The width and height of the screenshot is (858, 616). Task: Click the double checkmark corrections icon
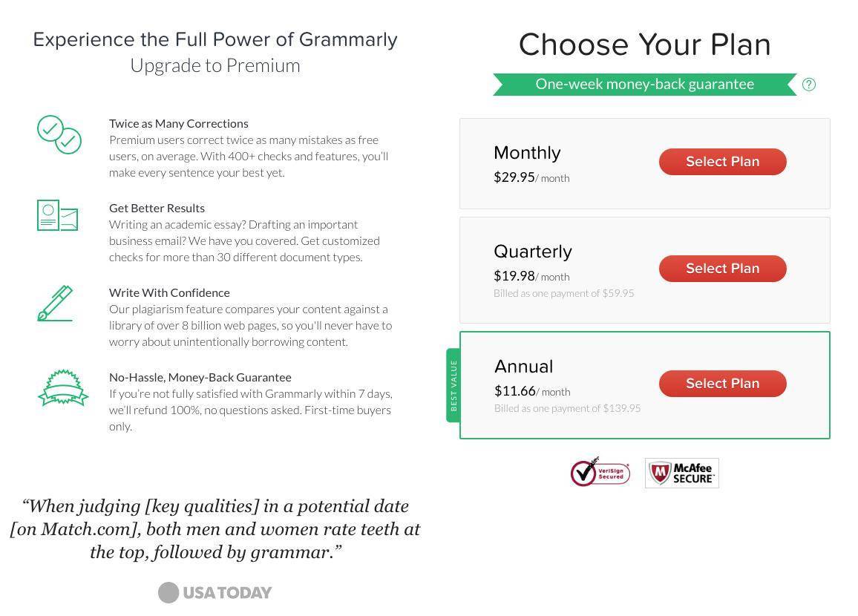[x=59, y=134]
